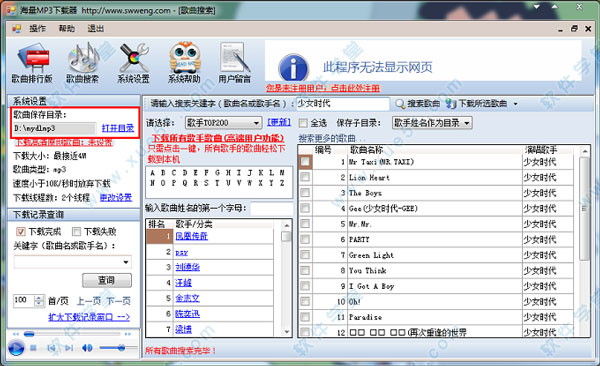The image size is (600, 366).
Task: Select singer 凤凰传奇 in the ranking list
Action: coord(191,236)
